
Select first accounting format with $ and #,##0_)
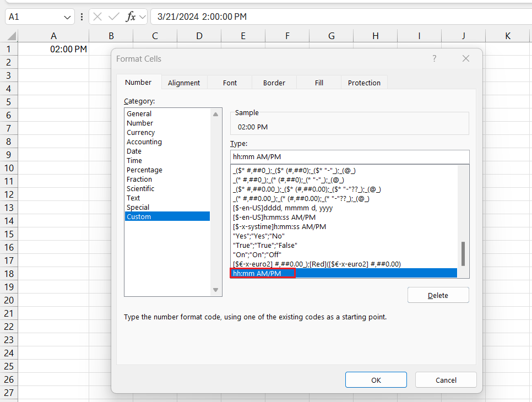[x=344, y=171]
